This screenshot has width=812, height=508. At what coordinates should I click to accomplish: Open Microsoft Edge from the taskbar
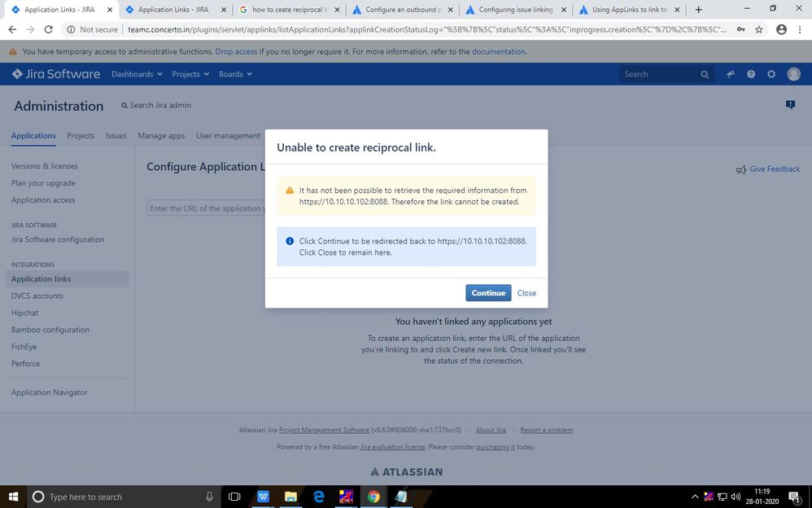318,497
